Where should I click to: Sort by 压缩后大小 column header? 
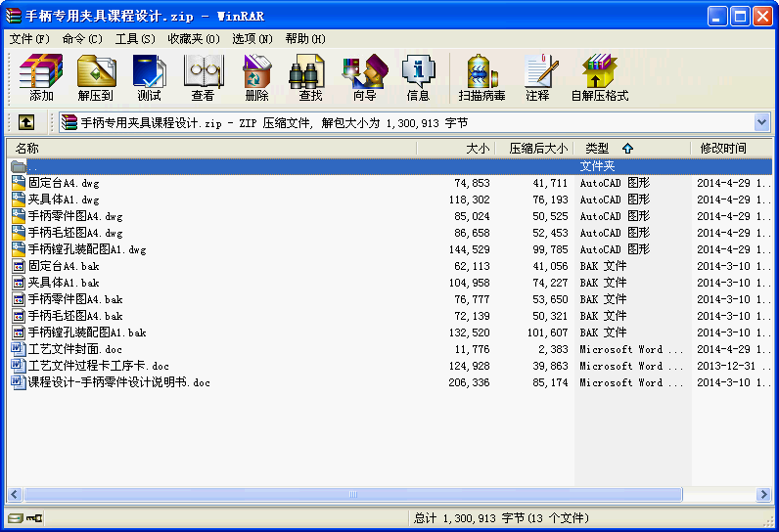pyautogui.click(x=534, y=148)
